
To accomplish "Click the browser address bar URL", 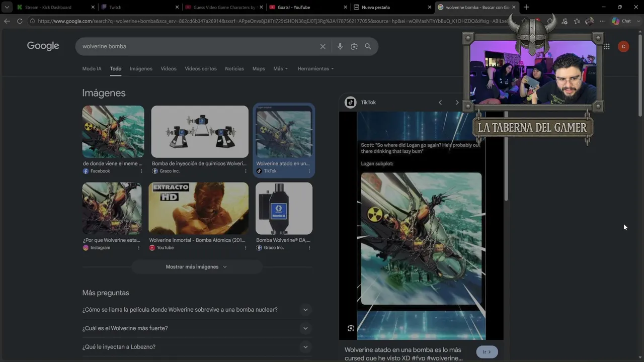I will (272, 21).
